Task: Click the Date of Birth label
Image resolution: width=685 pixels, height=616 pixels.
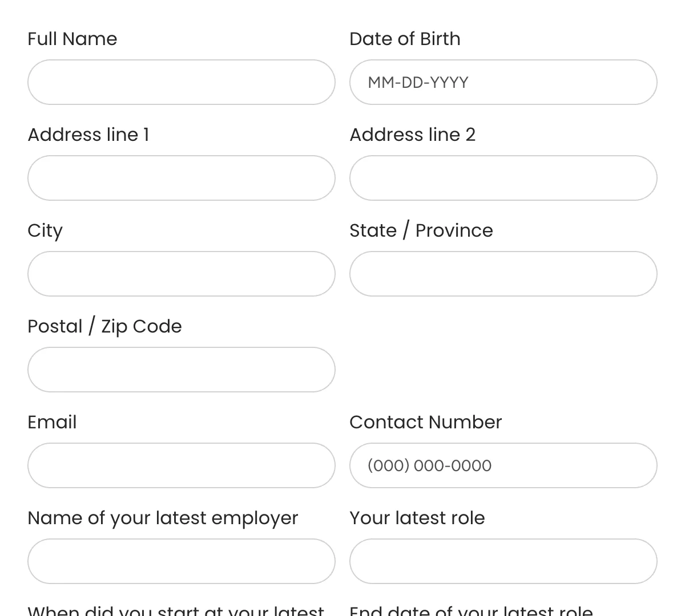Action: click(405, 39)
